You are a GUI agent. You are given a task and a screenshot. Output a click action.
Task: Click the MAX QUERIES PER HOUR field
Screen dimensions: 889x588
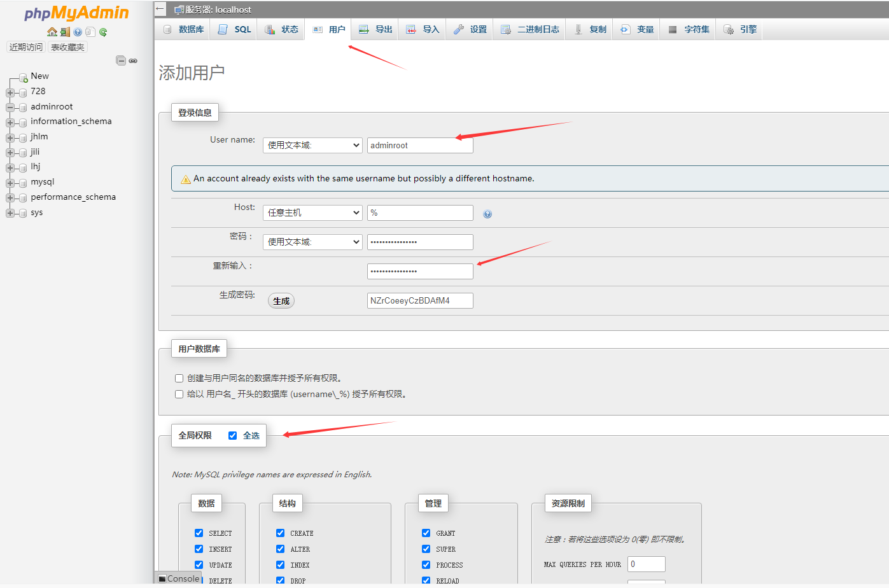[647, 564]
